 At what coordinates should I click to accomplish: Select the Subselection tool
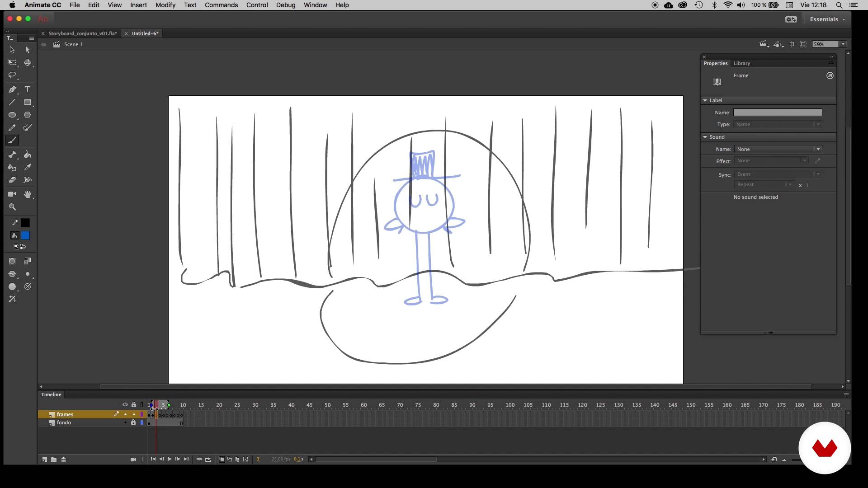[x=28, y=50]
